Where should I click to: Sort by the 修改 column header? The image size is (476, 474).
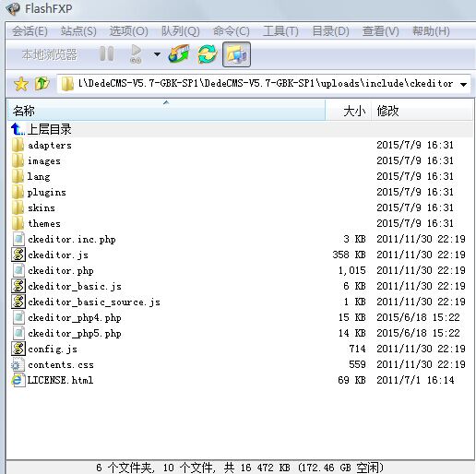pos(422,111)
